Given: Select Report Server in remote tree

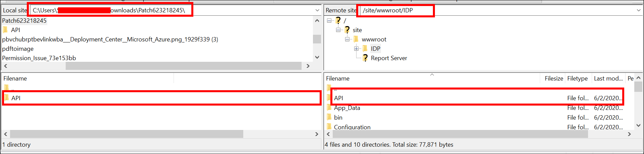Looking at the screenshot, I should click(389, 58).
